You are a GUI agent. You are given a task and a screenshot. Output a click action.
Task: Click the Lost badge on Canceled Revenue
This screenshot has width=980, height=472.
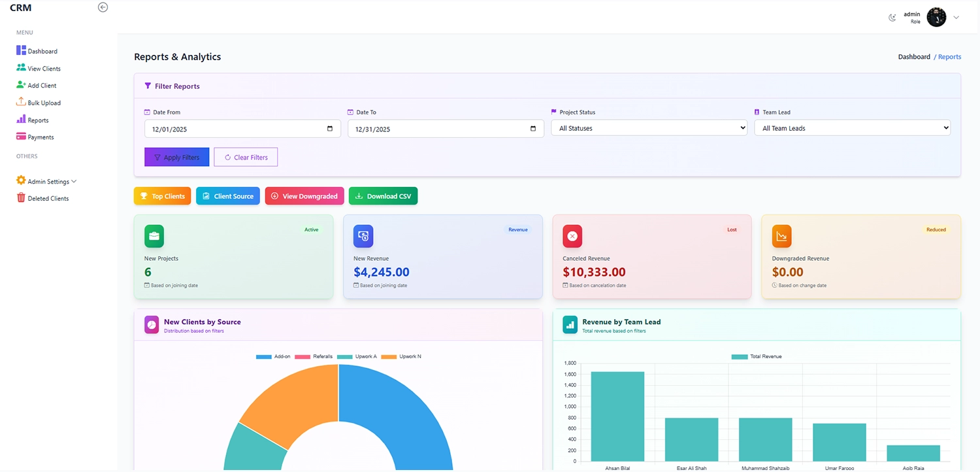(x=732, y=229)
